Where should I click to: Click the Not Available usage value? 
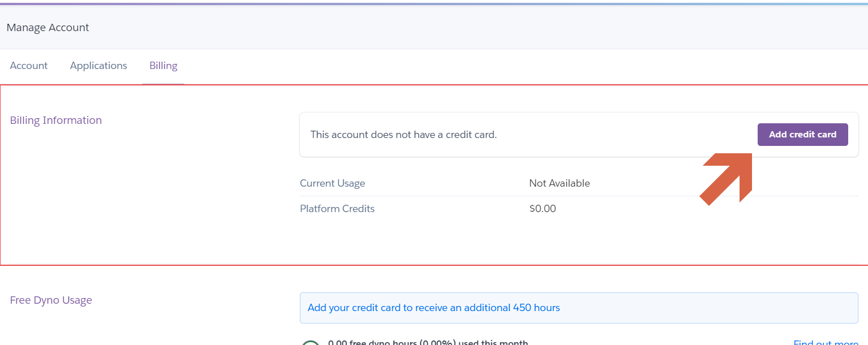[x=559, y=183]
